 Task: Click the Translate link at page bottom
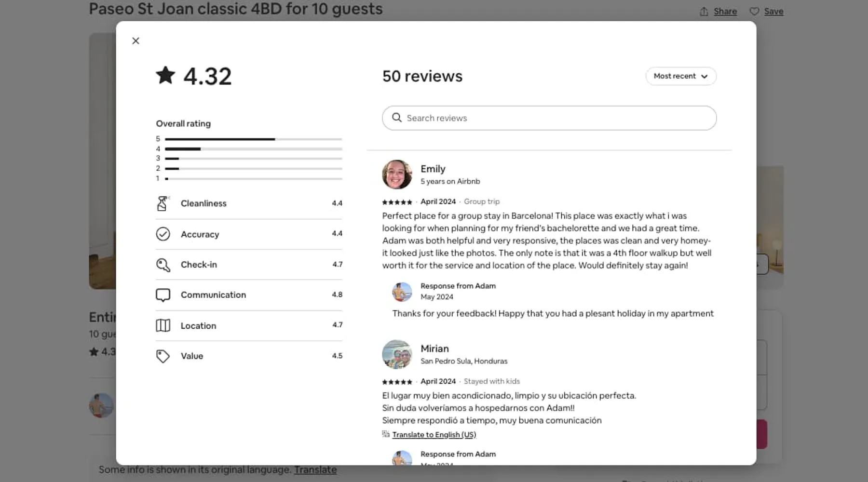click(x=315, y=470)
